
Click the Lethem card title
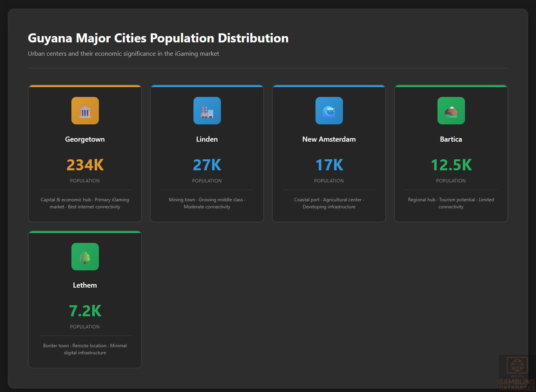[x=85, y=285]
